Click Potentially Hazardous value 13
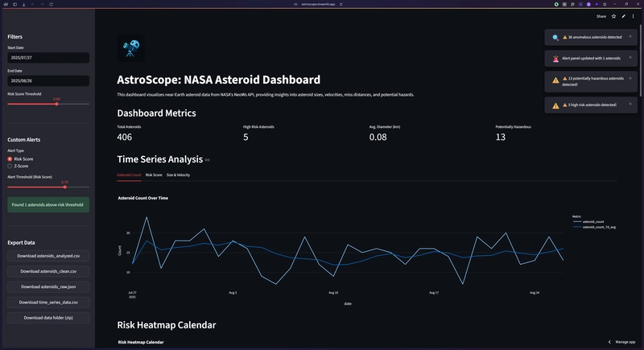Viewport: 644px width, 350px height. (x=500, y=137)
